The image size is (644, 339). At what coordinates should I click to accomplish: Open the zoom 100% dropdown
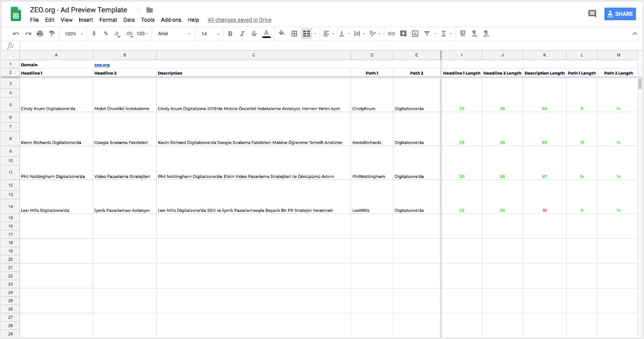74,34
